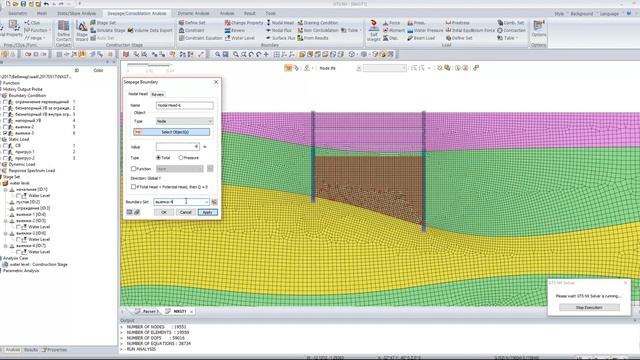Click From Results boundary tool

[x=313, y=38]
